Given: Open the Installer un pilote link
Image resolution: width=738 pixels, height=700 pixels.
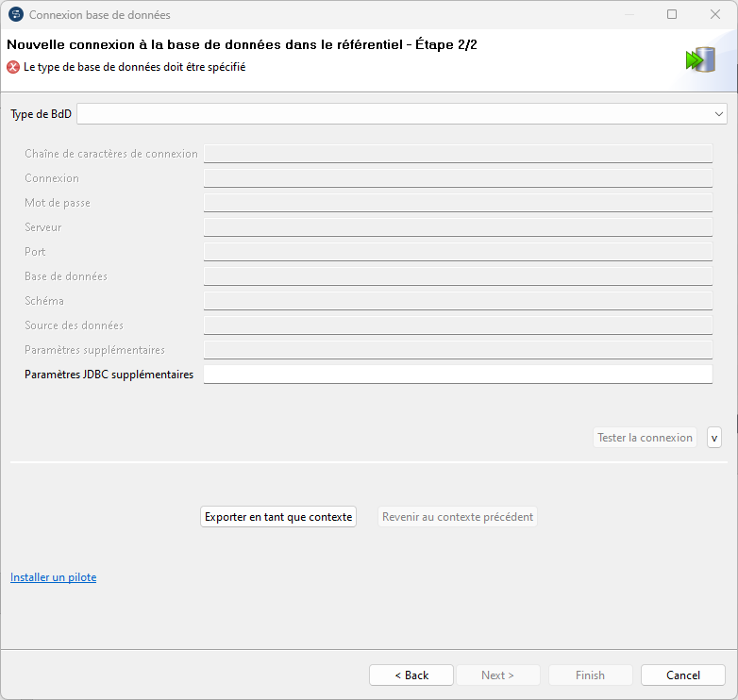Looking at the screenshot, I should [x=53, y=577].
